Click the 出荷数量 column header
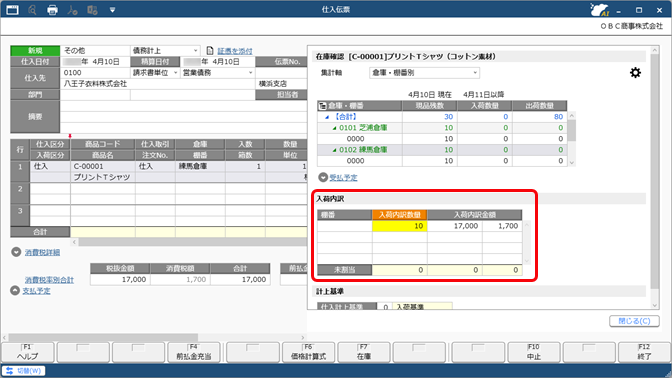 pyautogui.click(x=540, y=105)
